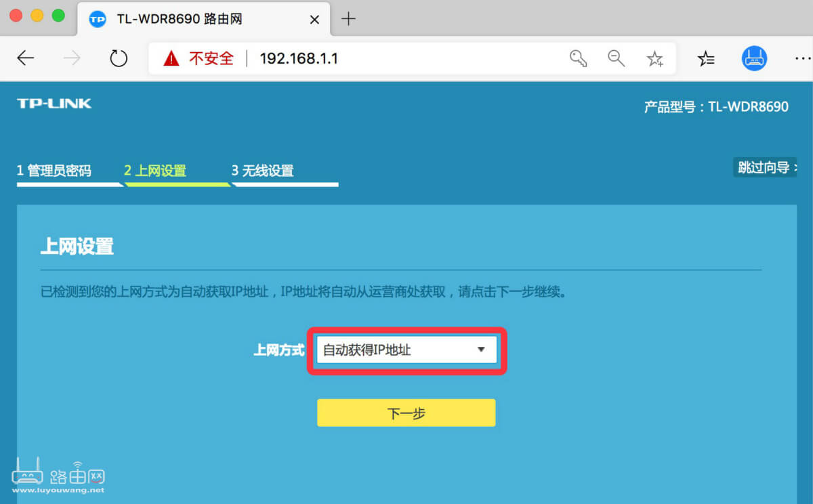813x504 pixels.
Task: Click the blue router profile icon top right
Action: coord(753,58)
